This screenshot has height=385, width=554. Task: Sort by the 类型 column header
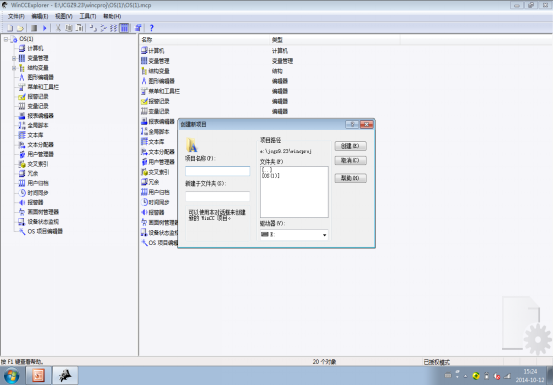pyautogui.click(x=334, y=40)
